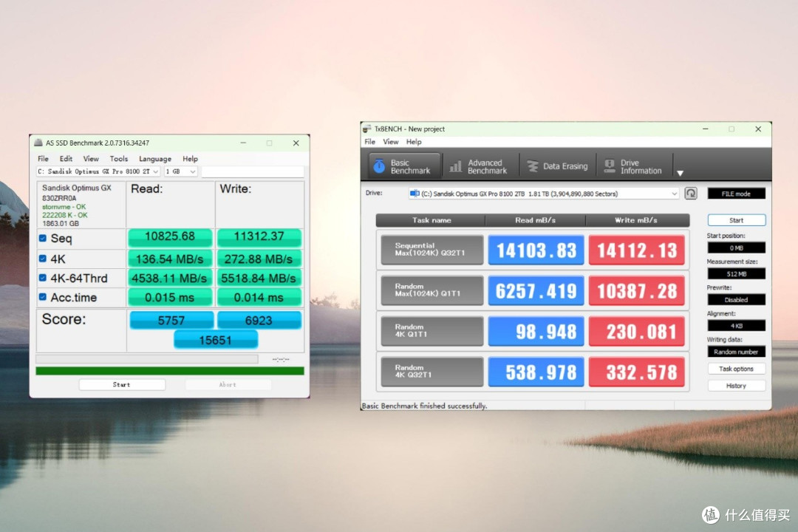Open AS SSD Edit menu
Viewport: 798px width, 532px height.
pos(66,159)
